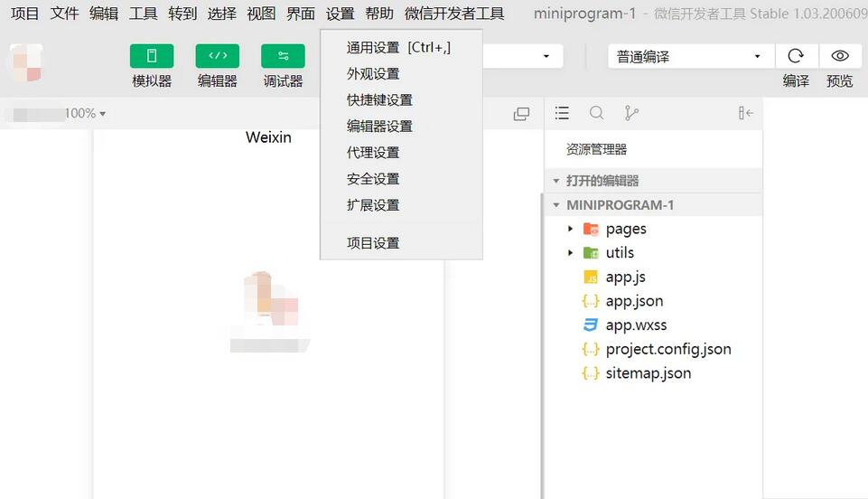Click the sitemap.json braces icon

(x=591, y=373)
